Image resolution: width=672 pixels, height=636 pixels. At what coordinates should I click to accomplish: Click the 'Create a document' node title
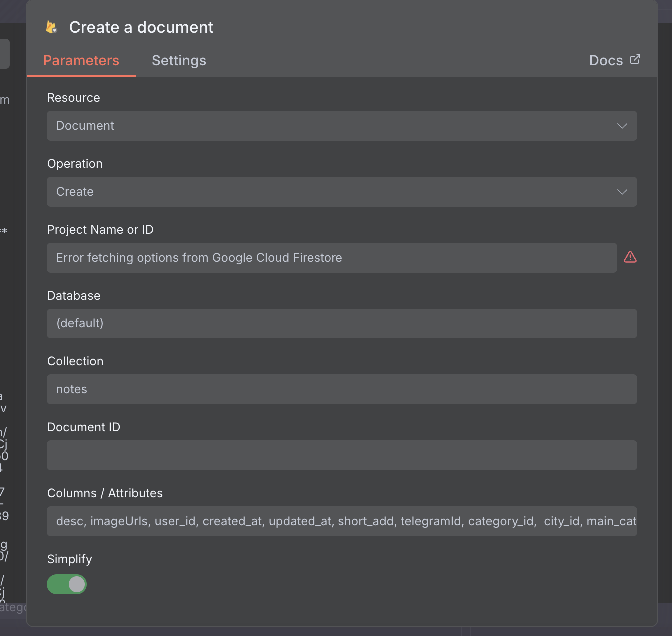[141, 27]
